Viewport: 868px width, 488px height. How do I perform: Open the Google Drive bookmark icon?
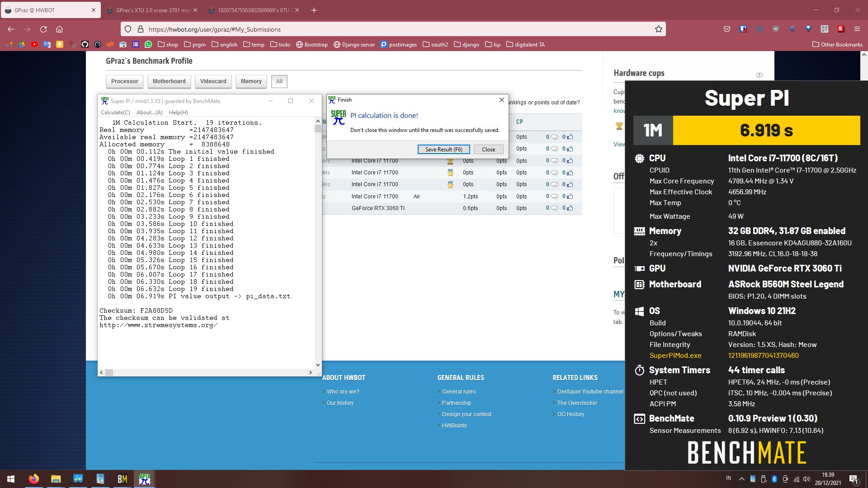tap(22, 44)
